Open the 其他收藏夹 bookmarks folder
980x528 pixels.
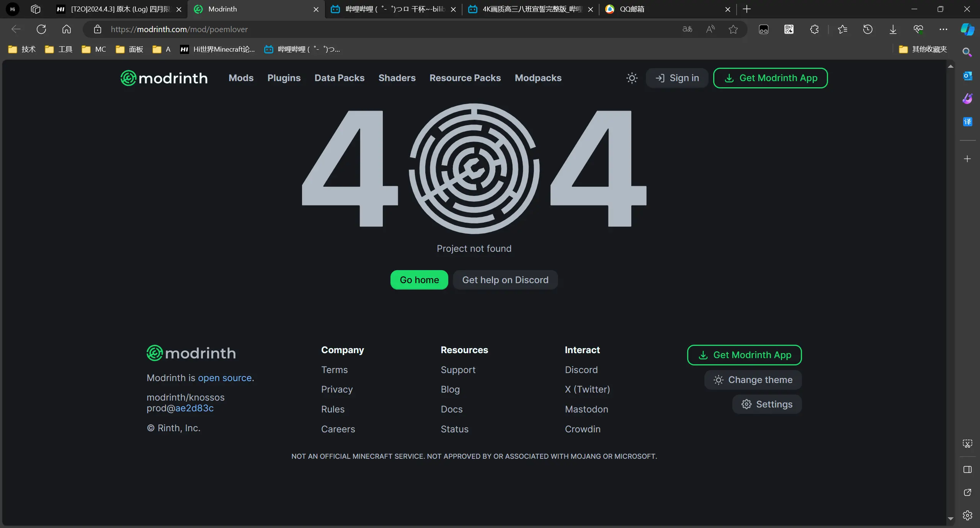tap(923, 49)
